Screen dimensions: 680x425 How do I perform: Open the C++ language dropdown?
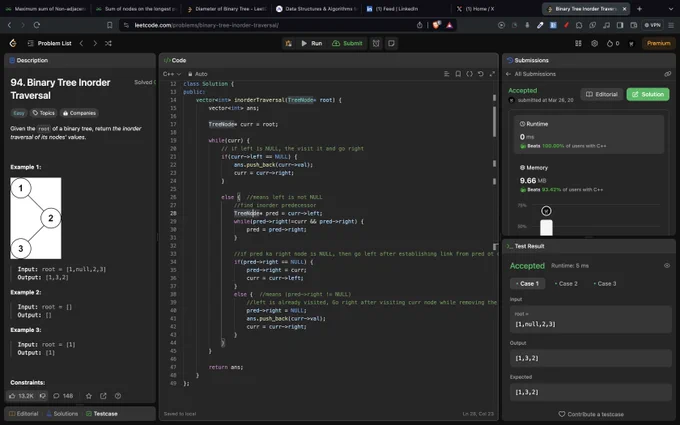point(172,74)
